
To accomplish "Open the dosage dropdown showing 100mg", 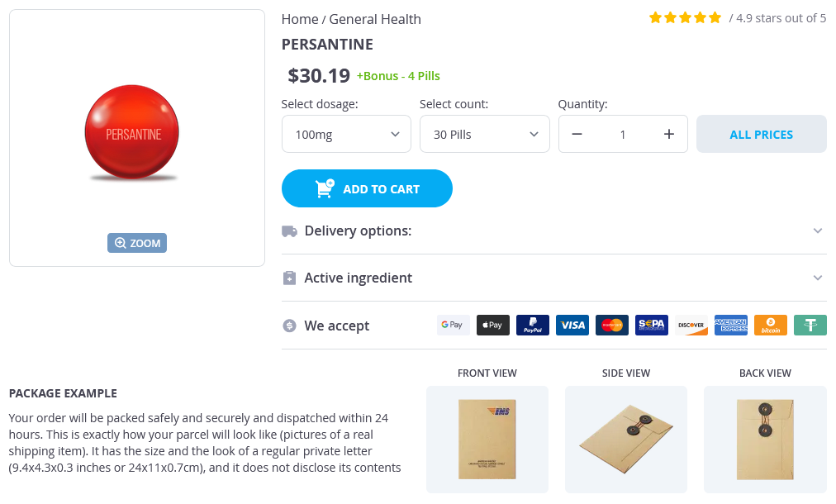I will (x=346, y=134).
